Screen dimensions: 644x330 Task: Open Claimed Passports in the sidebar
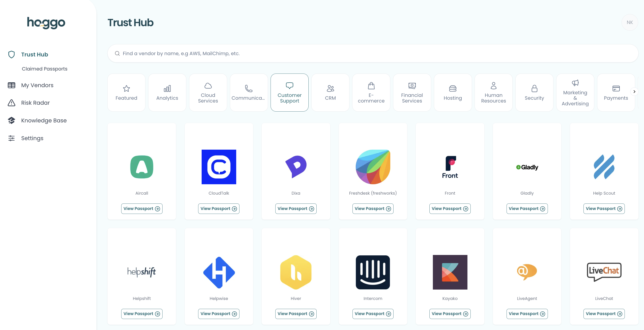tap(44, 69)
